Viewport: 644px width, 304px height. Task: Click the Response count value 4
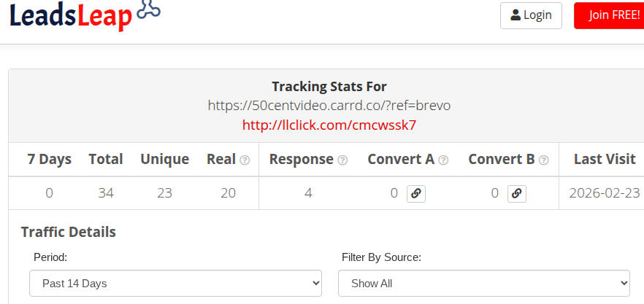click(x=308, y=193)
